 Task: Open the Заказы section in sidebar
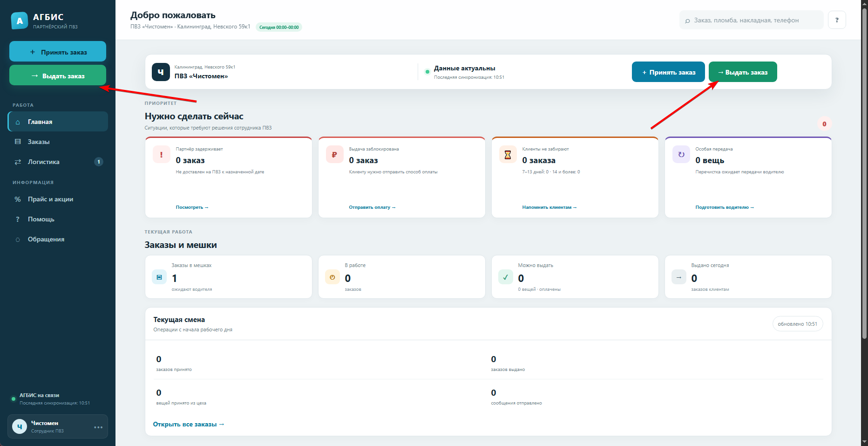coord(58,142)
